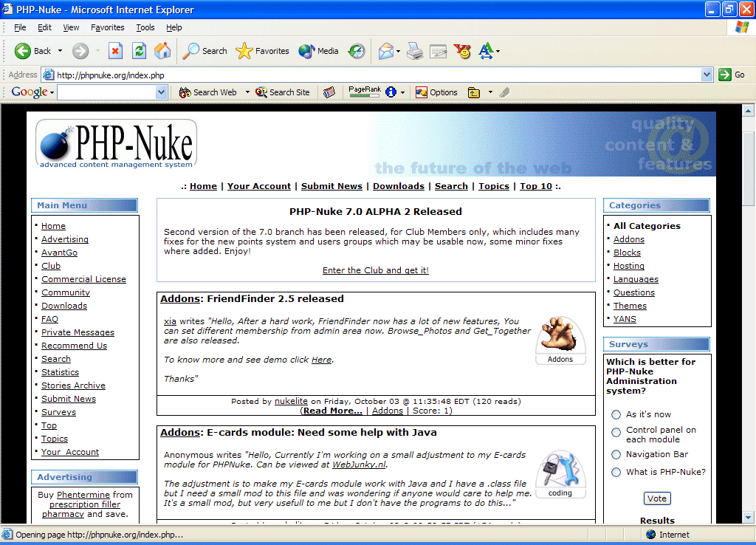Expand the Address bar URL dropdown
This screenshot has height=545, width=756.
tap(707, 75)
